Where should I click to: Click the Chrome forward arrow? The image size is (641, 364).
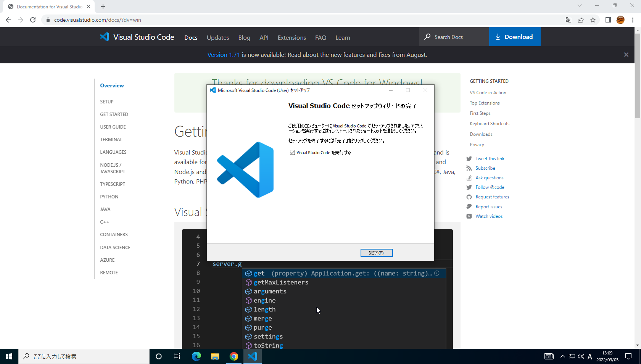[21, 20]
